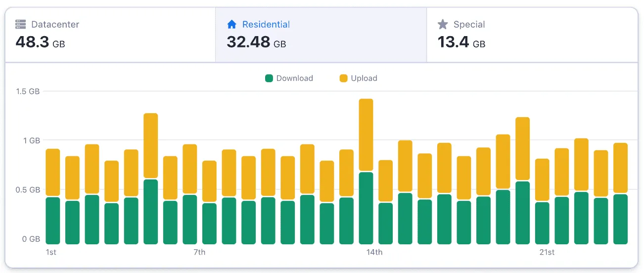Click the 1st date label on axis
The image size is (644, 273).
[x=51, y=252]
